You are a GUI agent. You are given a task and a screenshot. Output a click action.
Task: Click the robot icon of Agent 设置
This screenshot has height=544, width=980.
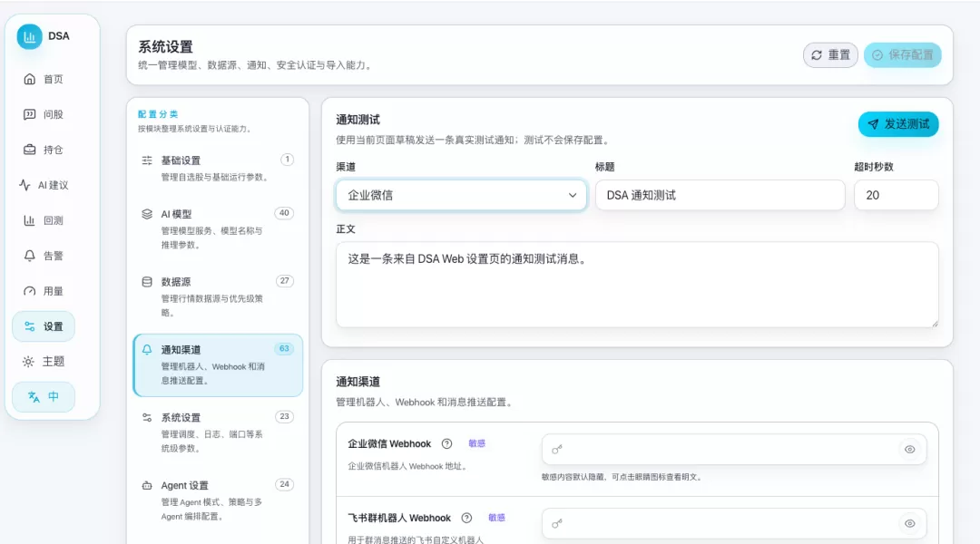(147, 485)
